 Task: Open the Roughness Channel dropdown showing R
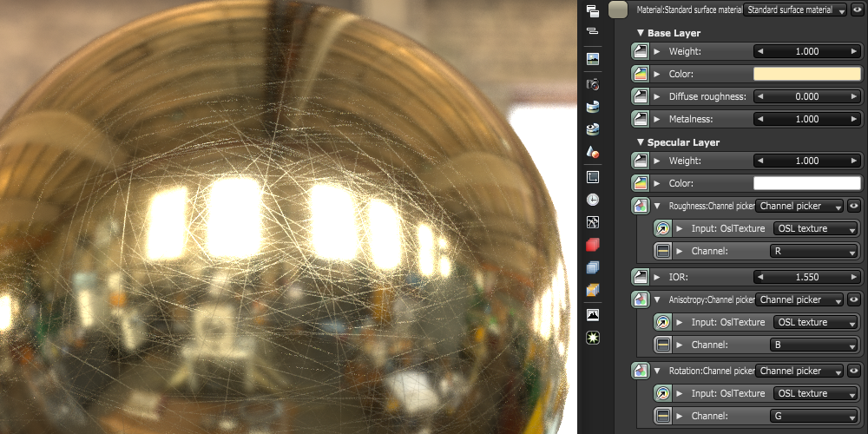tap(814, 251)
